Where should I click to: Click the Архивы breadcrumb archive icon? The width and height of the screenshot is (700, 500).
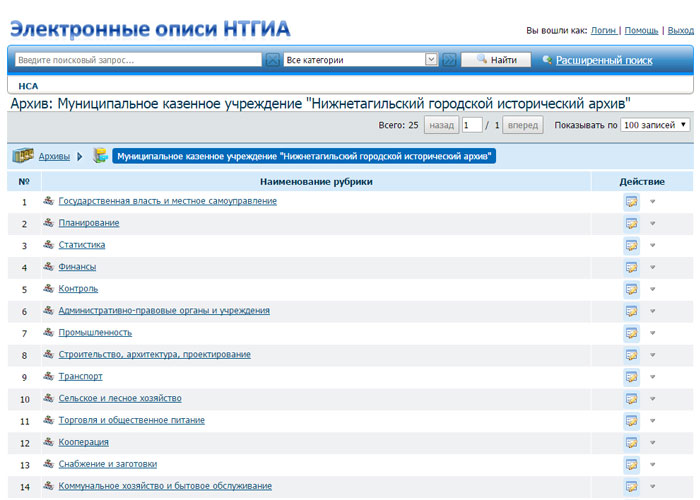[23, 156]
